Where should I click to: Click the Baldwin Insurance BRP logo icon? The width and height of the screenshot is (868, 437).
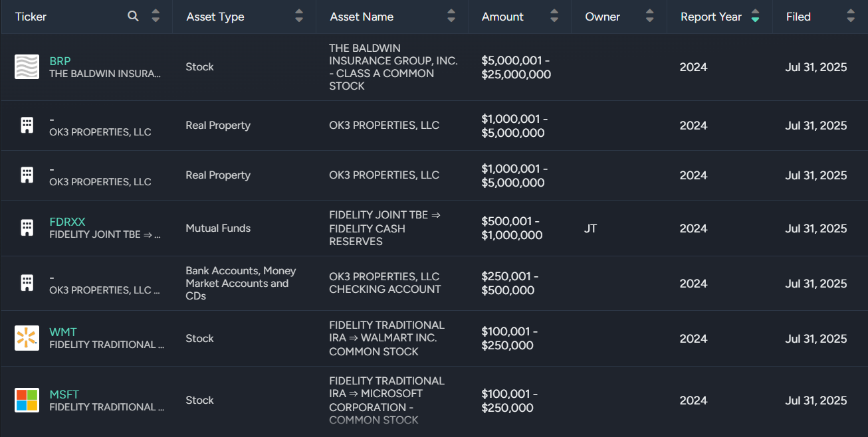pos(27,67)
